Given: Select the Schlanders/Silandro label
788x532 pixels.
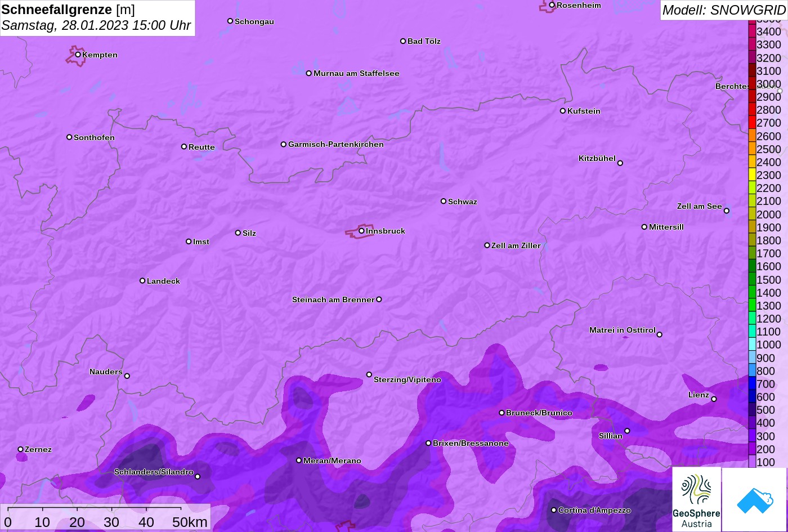Looking at the screenshot, I should pos(154,472).
